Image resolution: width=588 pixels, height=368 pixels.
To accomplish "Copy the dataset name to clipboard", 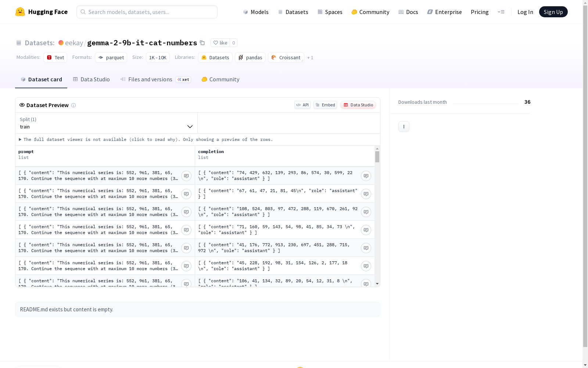I will pyautogui.click(x=202, y=43).
